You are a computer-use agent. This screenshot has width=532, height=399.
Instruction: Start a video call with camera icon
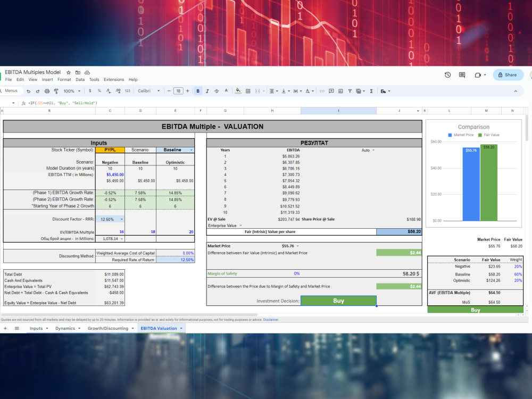[x=478, y=75]
